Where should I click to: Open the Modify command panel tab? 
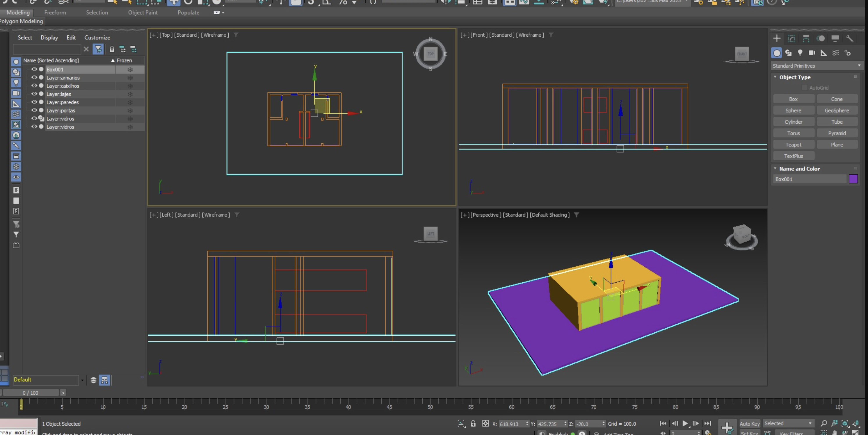tap(791, 38)
